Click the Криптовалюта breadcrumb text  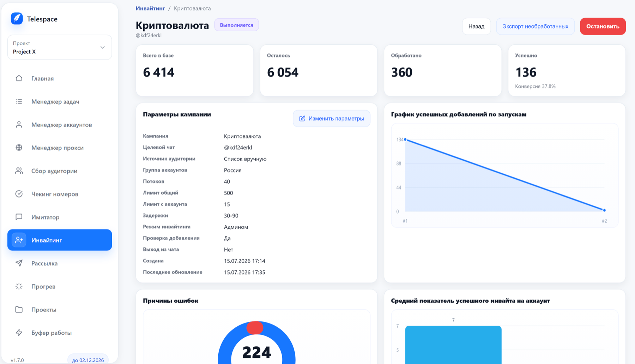pyautogui.click(x=192, y=8)
